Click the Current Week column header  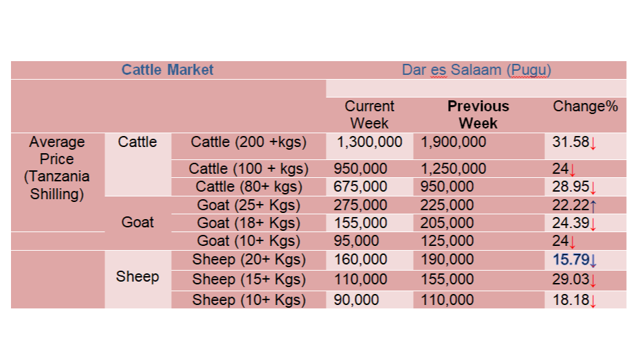pyautogui.click(x=369, y=115)
